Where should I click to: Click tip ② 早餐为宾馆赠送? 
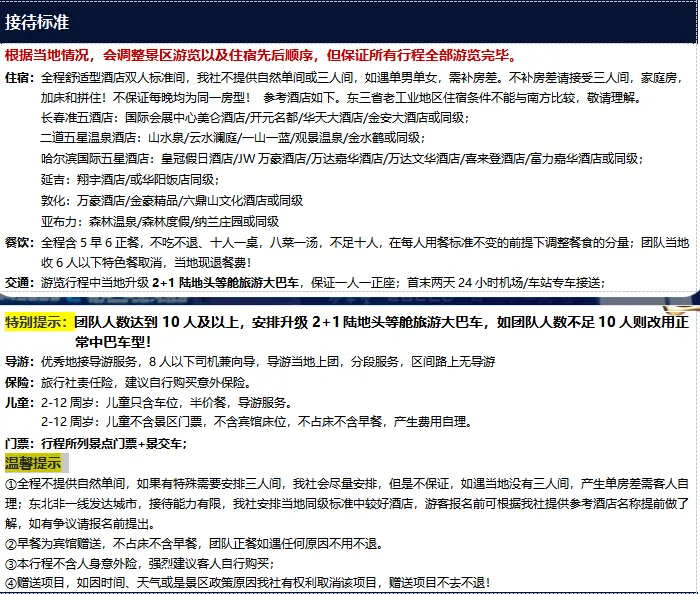pos(195,543)
